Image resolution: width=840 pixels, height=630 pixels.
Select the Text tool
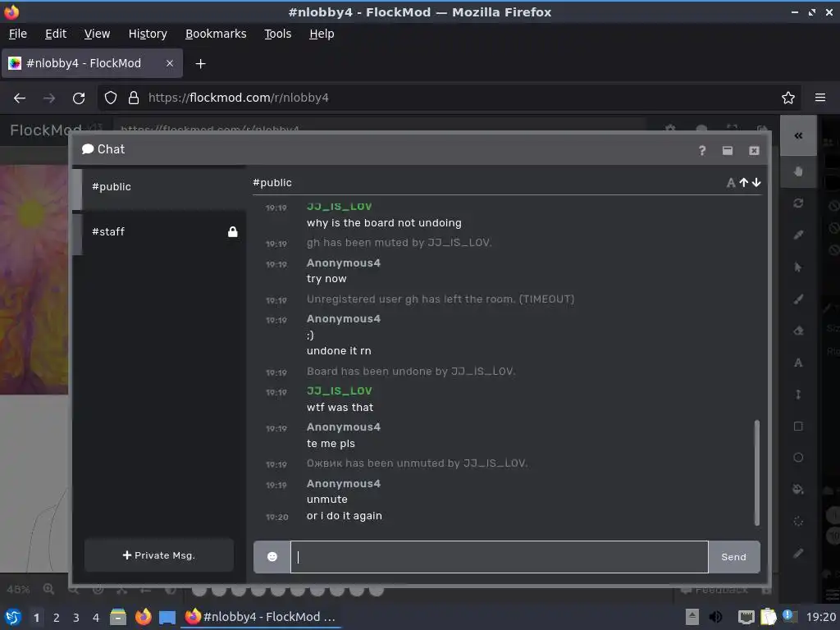[x=798, y=363]
